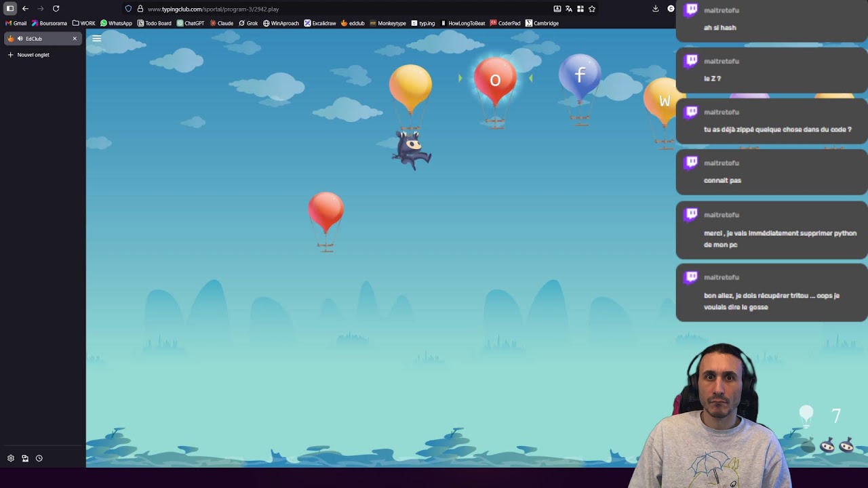868x488 pixels.
Task: Toggle the browser sidebar panel icon
Action: click(x=10, y=9)
